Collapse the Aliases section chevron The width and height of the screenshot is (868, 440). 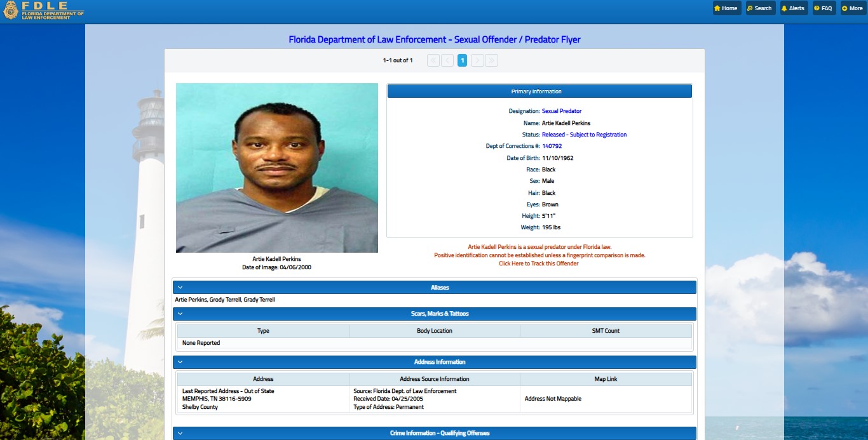pos(180,288)
